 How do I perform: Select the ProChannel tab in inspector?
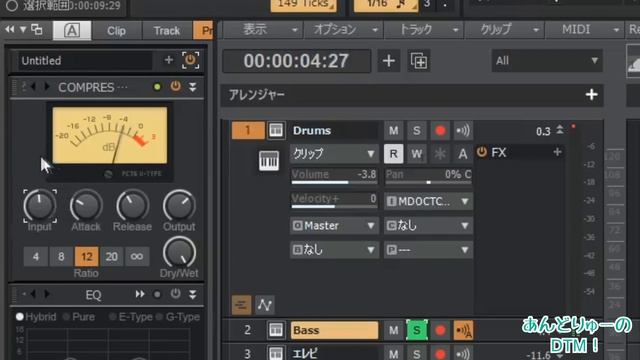click(203, 31)
